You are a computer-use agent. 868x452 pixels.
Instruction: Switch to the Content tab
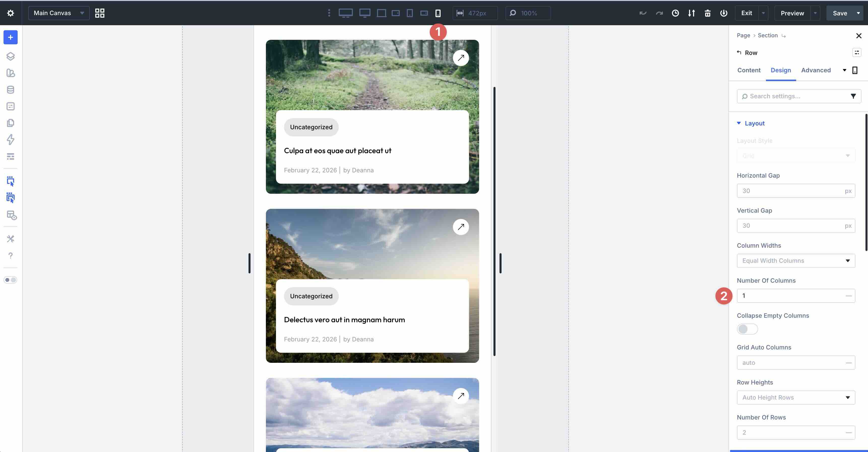click(x=749, y=70)
